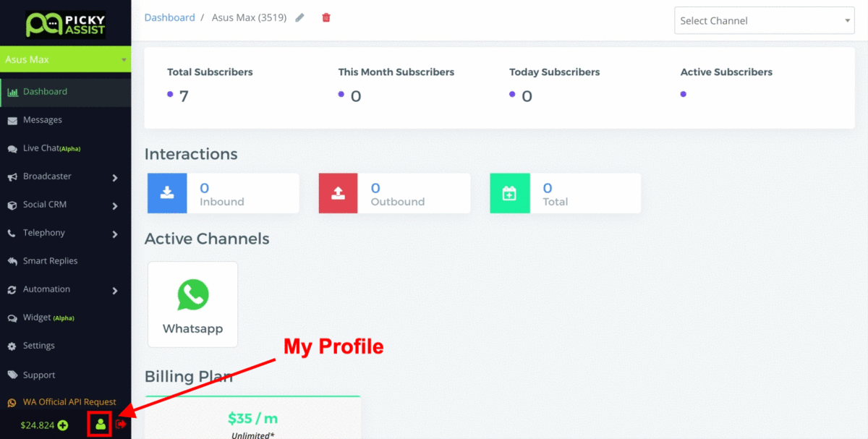The width and height of the screenshot is (868, 439).
Task: Click the green plus add-balance icon
Action: pos(63,425)
